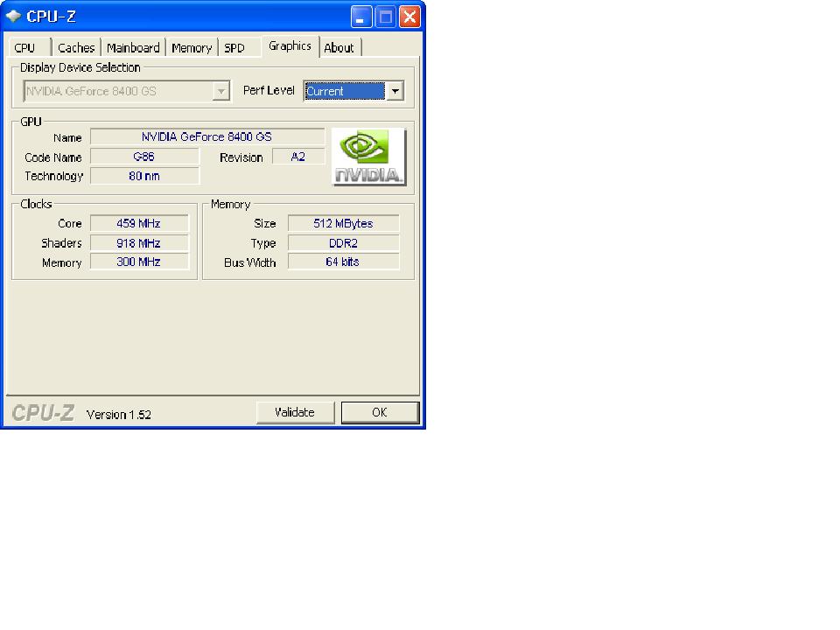Select the memory Type value DDR2
The width and height of the screenshot is (840, 630).
pos(343,243)
